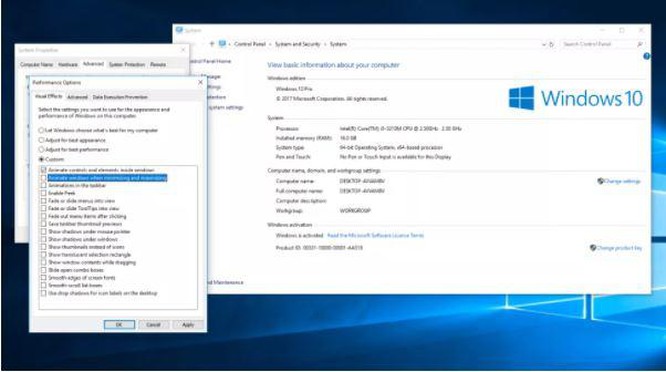Click the search magnifier icon in Control Panel
The height and width of the screenshot is (372, 666).
click(x=640, y=44)
